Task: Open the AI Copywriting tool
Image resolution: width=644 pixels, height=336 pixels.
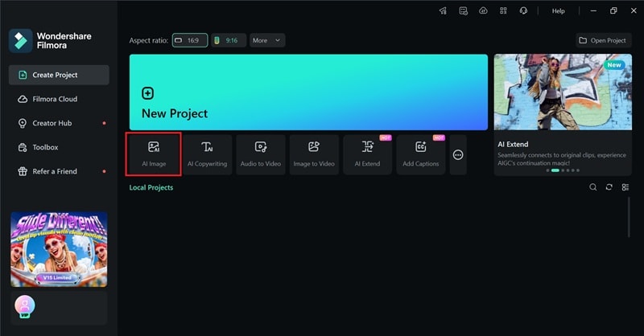Action: 207,154
